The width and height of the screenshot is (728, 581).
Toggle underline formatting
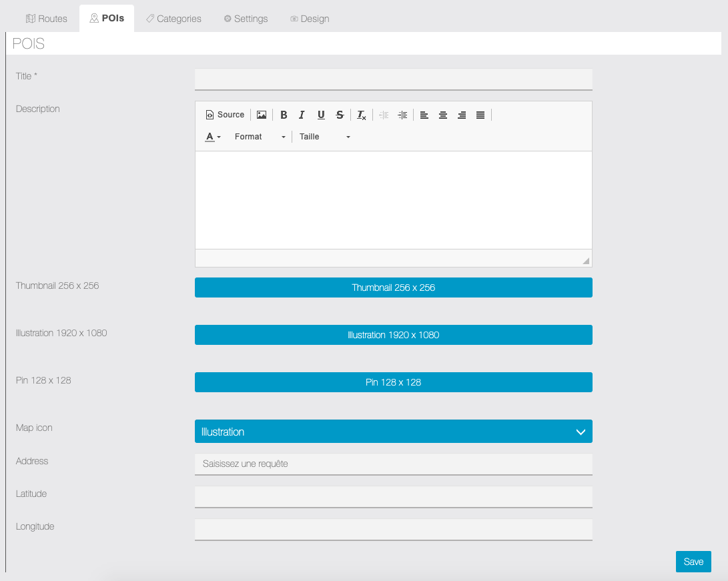click(321, 115)
